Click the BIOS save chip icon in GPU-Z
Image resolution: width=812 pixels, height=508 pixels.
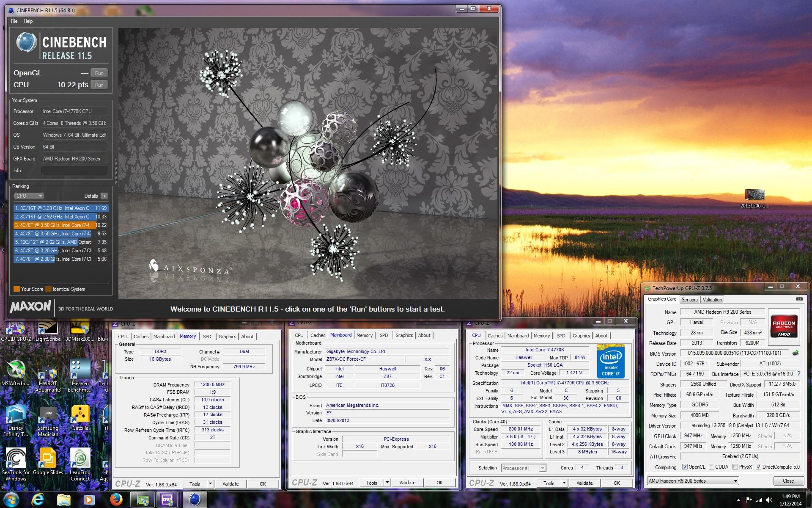click(796, 353)
